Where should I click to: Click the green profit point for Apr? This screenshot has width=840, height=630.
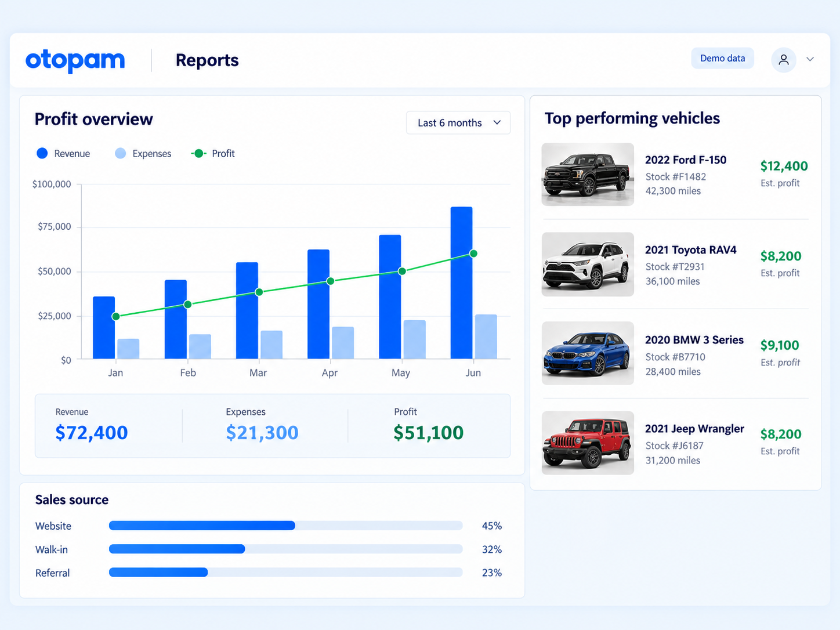330,281
